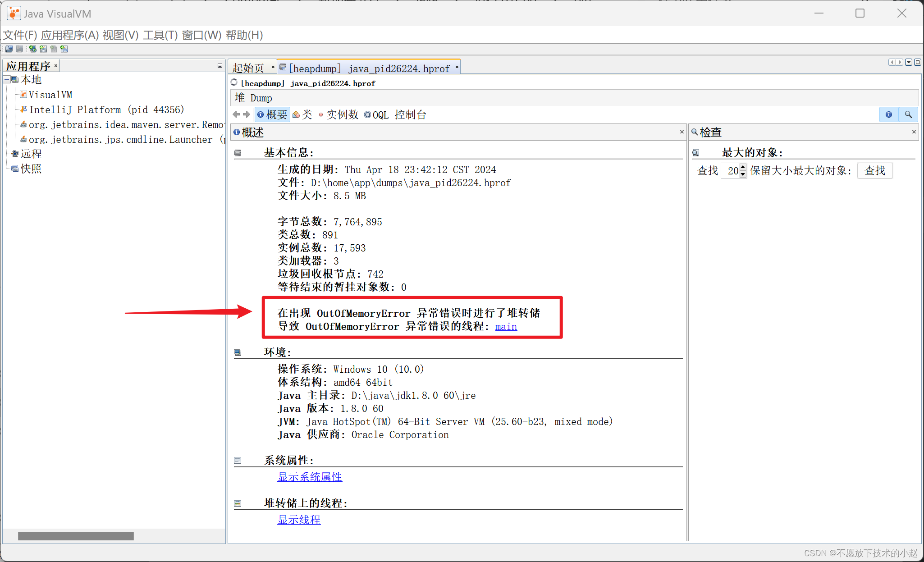The width and height of the screenshot is (924, 562).
Task: Close the 概述 panel
Action: [682, 132]
